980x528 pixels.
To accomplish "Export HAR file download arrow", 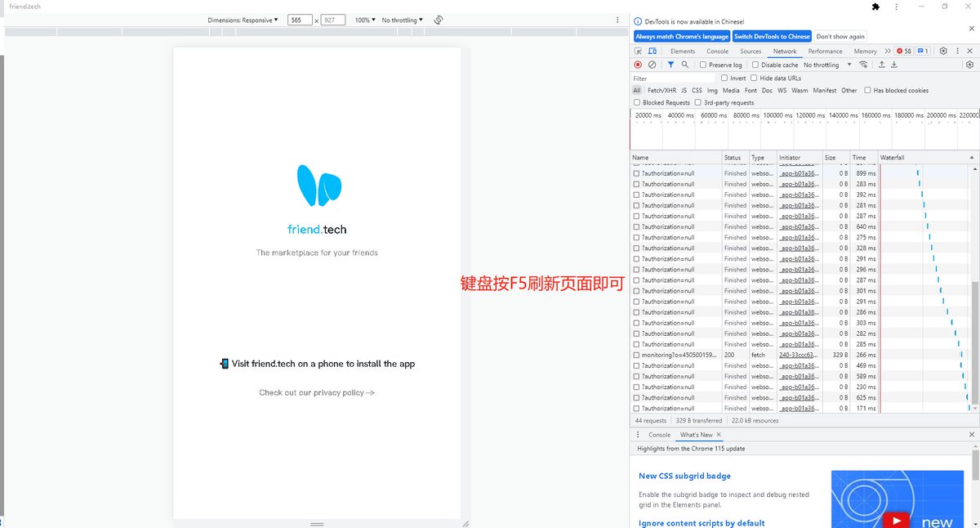I will 896,65.
